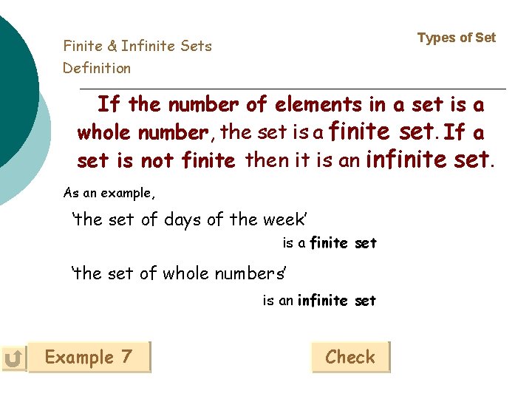Click the 'Types of Set' title
Viewport: 532px width, 399px height.
tap(456, 38)
